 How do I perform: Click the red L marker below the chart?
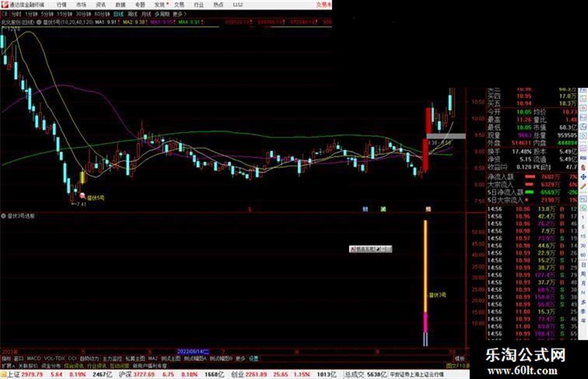250,209
